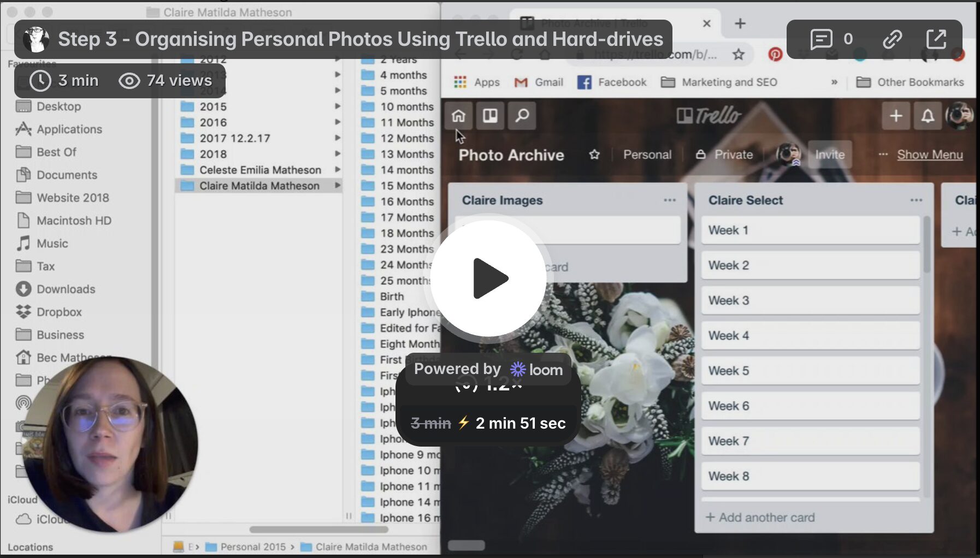Copy video link with chain icon
The width and height of the screenshot is (980, 558).
[892, 39]
